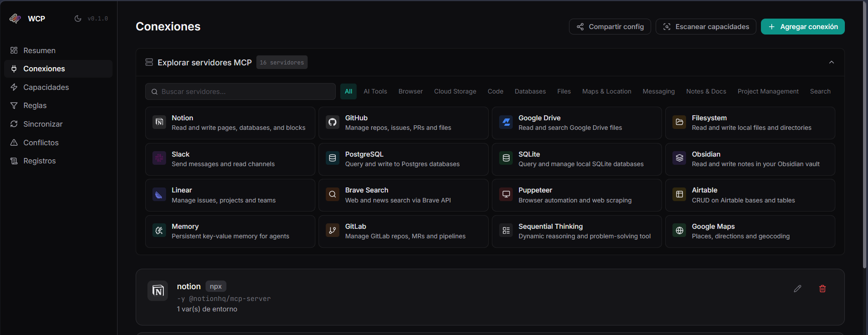Click the Obsidian layers icon
This screenshot has width=868, height=335.
coord(679,158)
